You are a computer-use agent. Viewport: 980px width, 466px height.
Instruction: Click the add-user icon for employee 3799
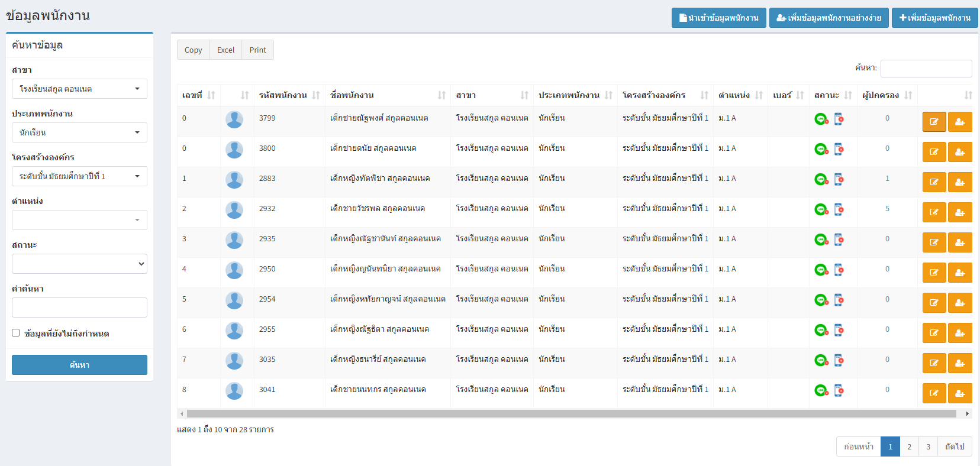coord(960,122)
